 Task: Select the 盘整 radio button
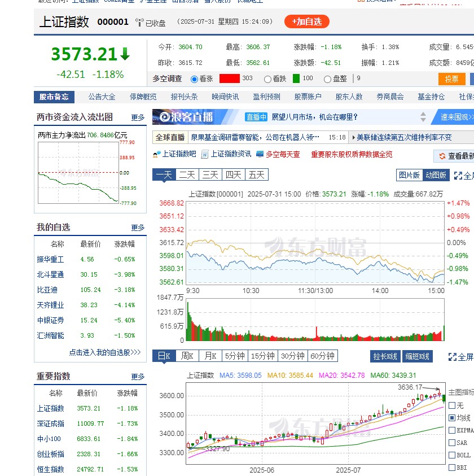coord(327,79)
